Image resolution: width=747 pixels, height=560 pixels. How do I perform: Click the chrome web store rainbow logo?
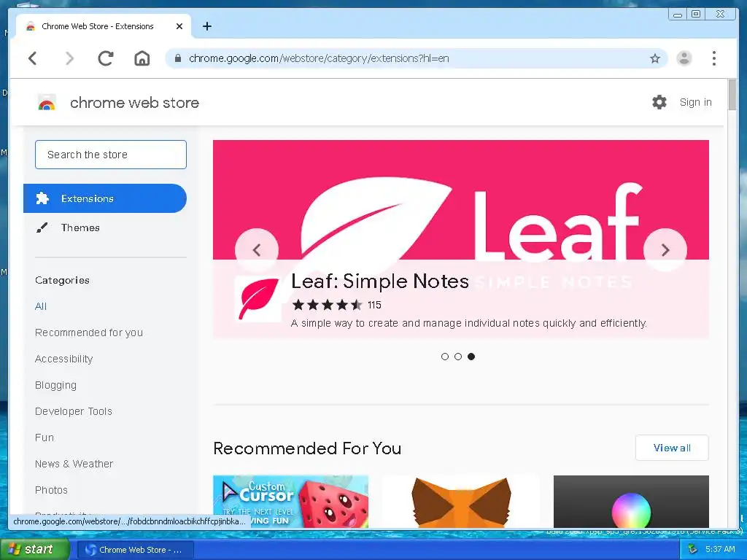tap(47, 102)
